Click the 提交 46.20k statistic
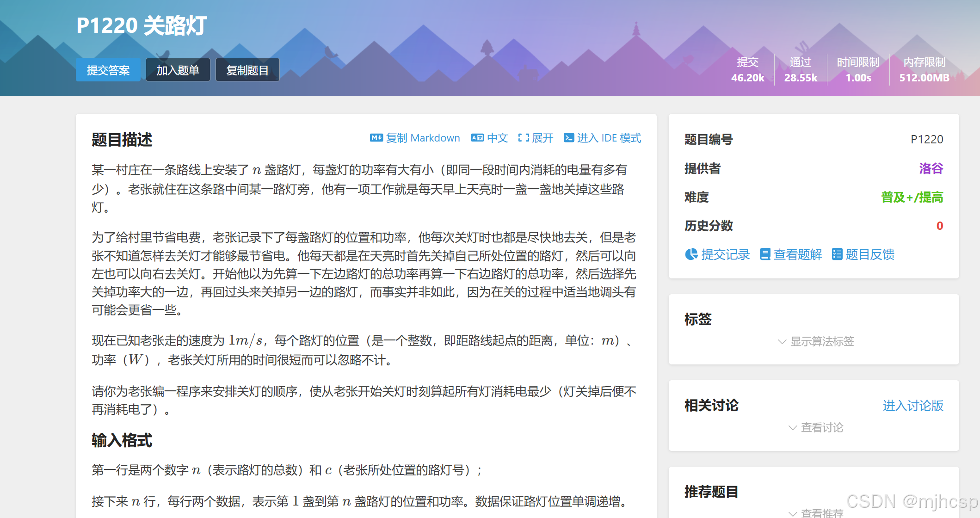 747,70
